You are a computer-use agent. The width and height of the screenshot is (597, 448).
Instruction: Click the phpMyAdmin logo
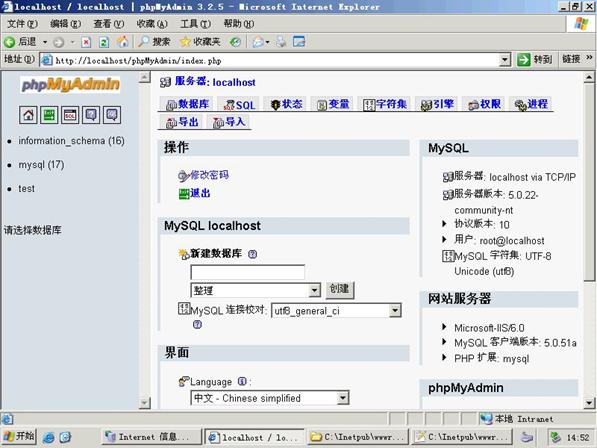(x=70, y=84)
